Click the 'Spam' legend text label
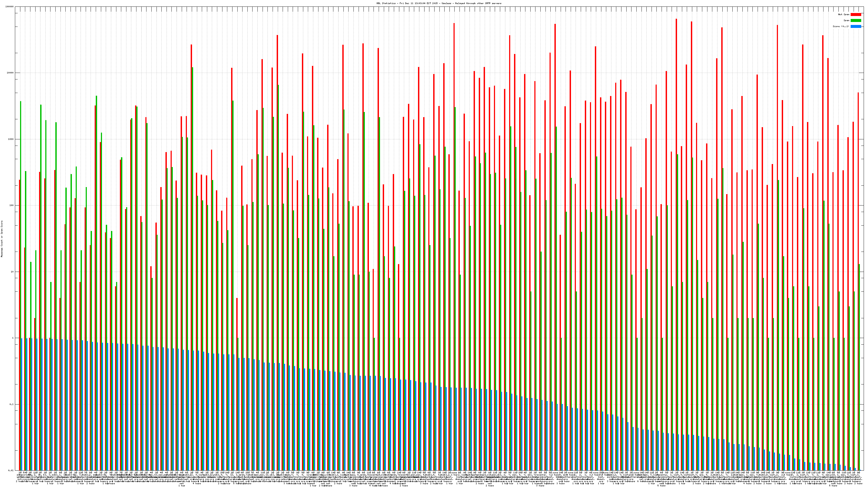 pos(846,21)
